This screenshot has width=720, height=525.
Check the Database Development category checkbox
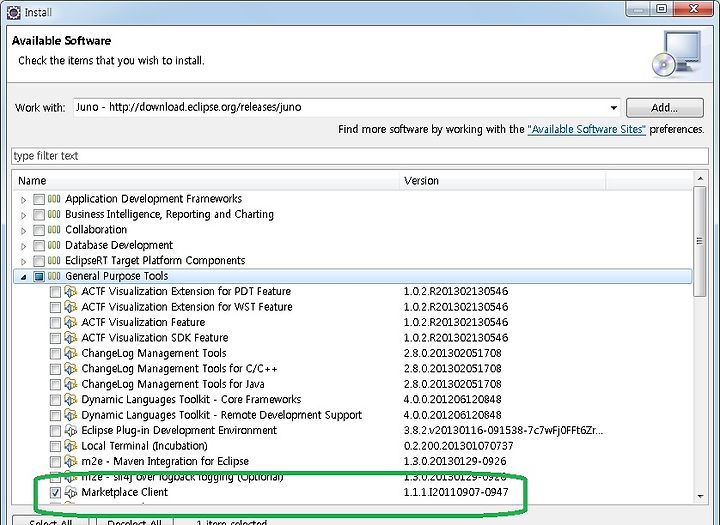tap(39, 246)
